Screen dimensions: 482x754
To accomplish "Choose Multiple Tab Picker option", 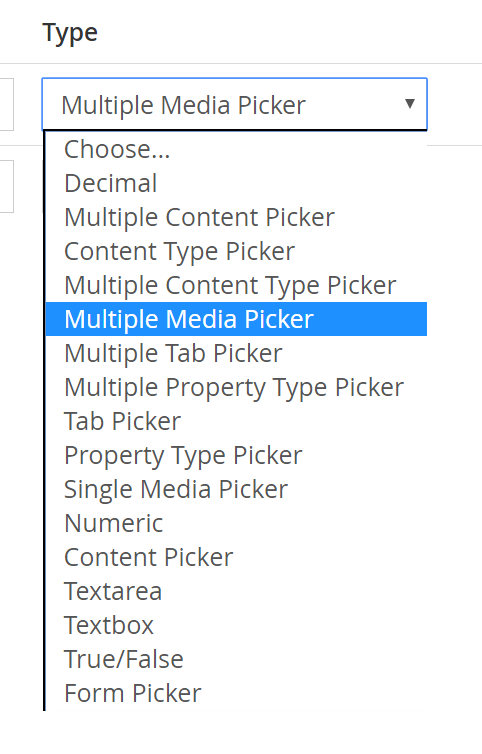I will pos(236,353).
